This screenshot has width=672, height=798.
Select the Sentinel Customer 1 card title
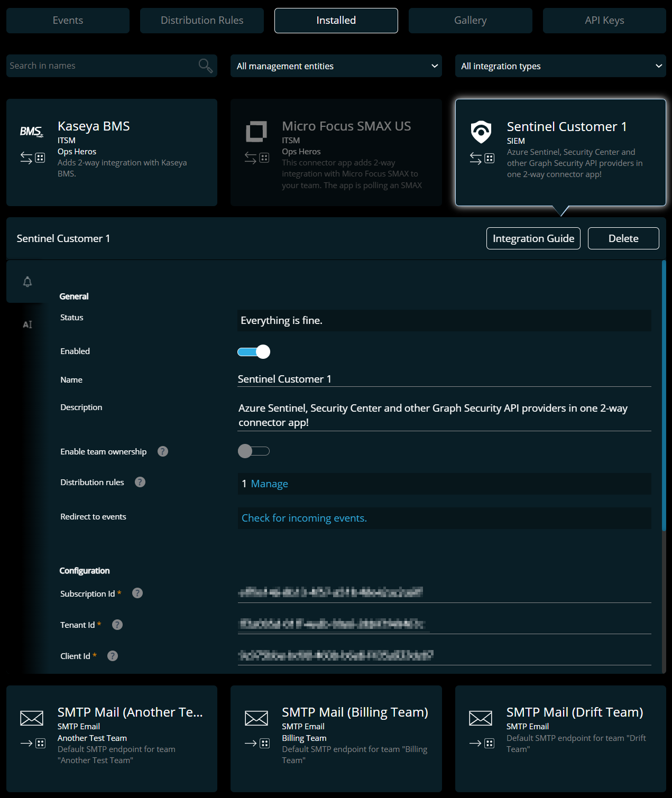(567, 127)
